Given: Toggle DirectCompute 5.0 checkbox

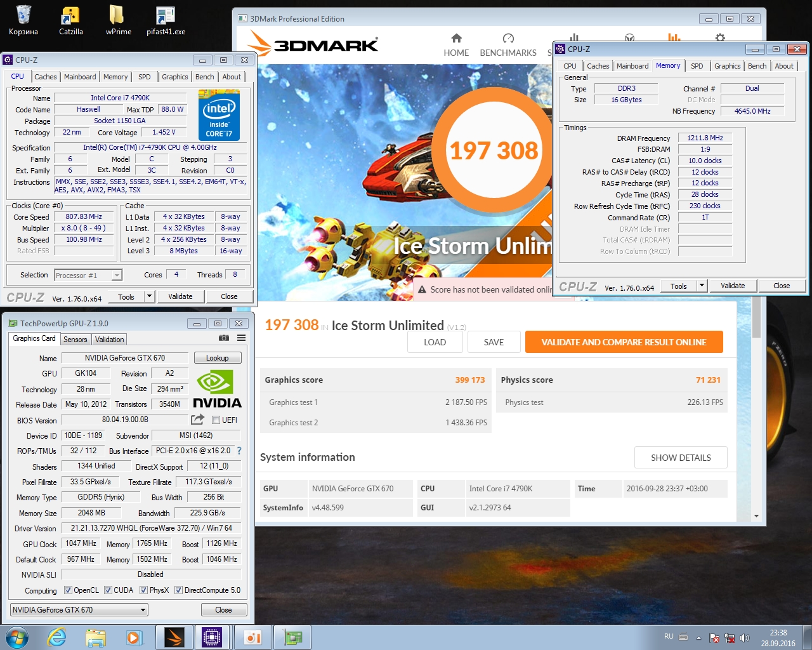Looking at the screenshot, I should click(x=178, y=590).
